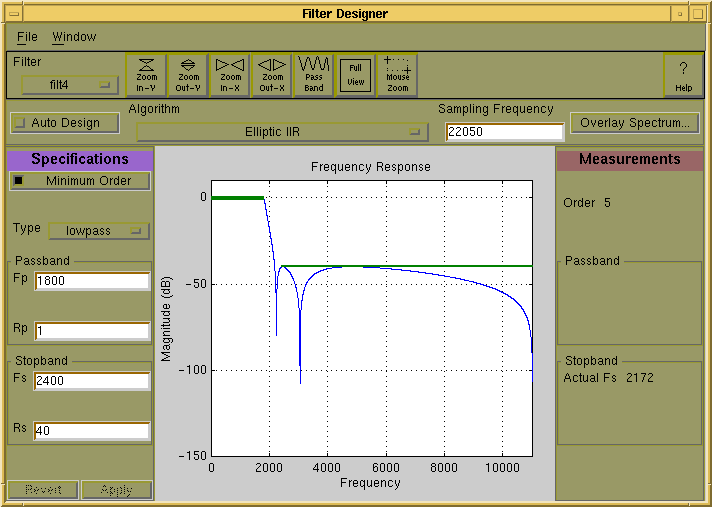Switch to Full View of the plot
Image resolution: width=712 pixels, height=507 pixels.
click(355, 75)
